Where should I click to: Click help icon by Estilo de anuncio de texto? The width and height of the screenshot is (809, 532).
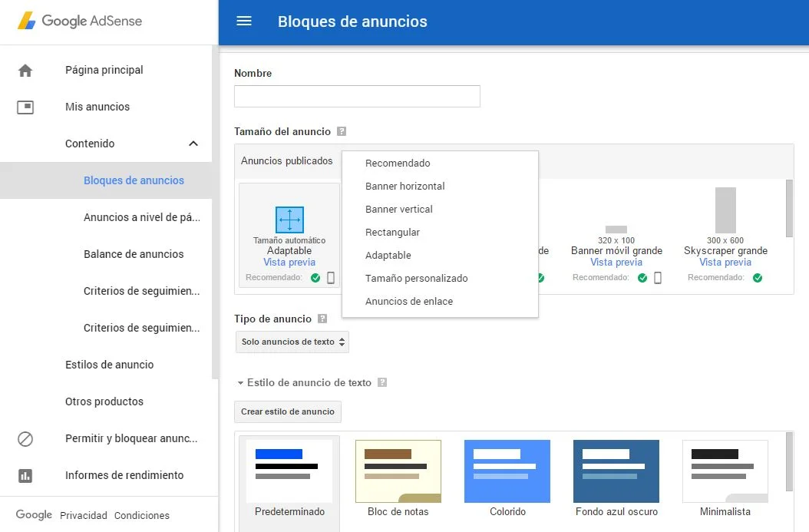pos(382,383)
